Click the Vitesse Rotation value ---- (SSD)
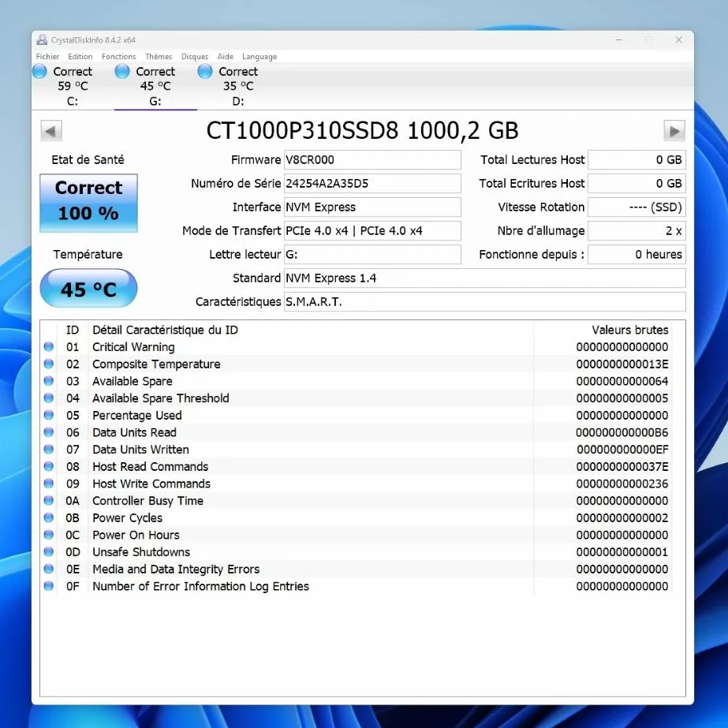Viewport: 728px width, 728px height. tap(637, 207)
